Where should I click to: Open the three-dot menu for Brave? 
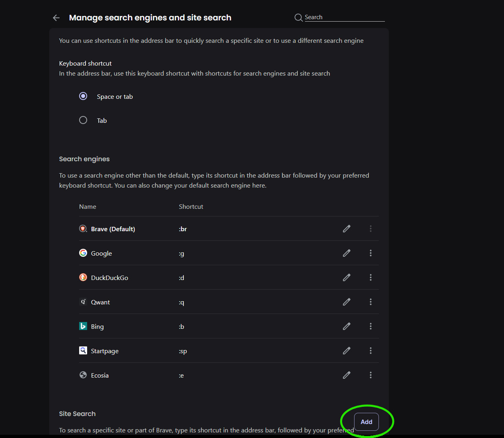(371, 228)
